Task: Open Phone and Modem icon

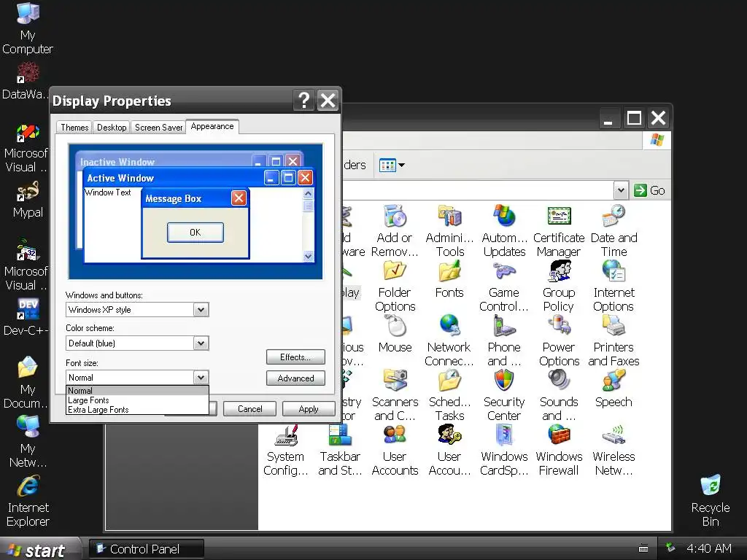Action: pyautogui.click(x=504, y=341)
